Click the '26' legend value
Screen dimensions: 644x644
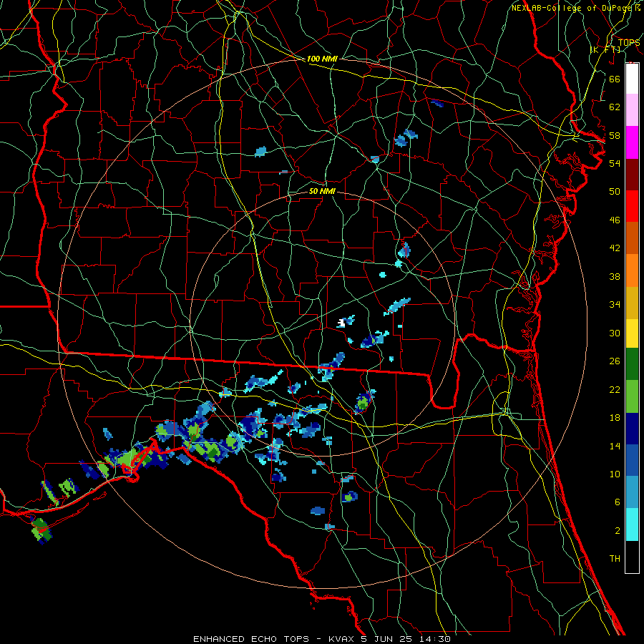pos(615,361)
